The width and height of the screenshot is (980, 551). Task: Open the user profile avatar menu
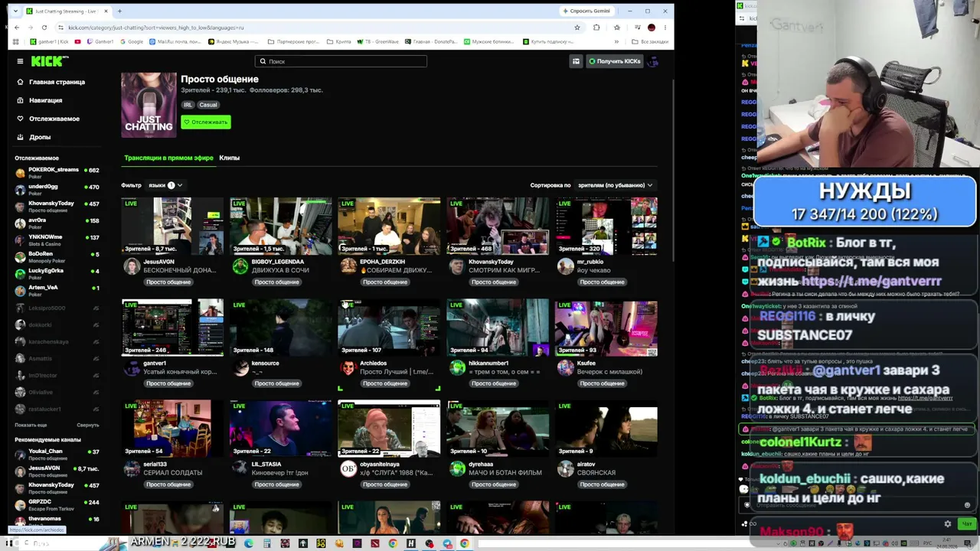[652, 61]
